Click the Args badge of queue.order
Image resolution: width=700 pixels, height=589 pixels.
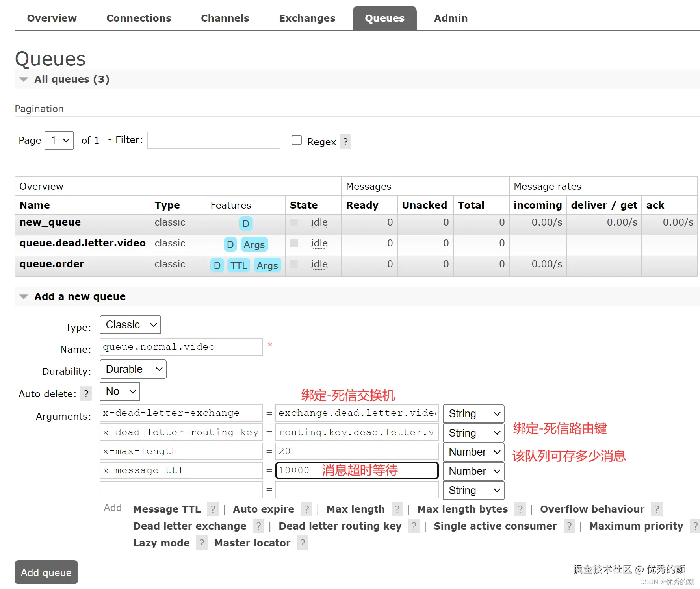point(267,265)
